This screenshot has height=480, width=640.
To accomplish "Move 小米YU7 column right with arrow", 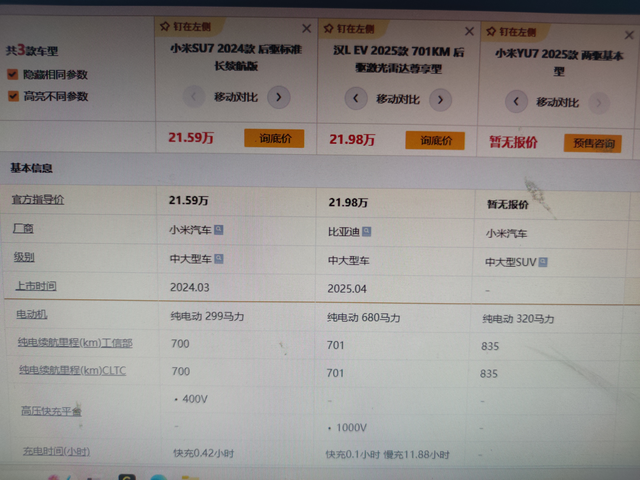I will coord(599,103).
